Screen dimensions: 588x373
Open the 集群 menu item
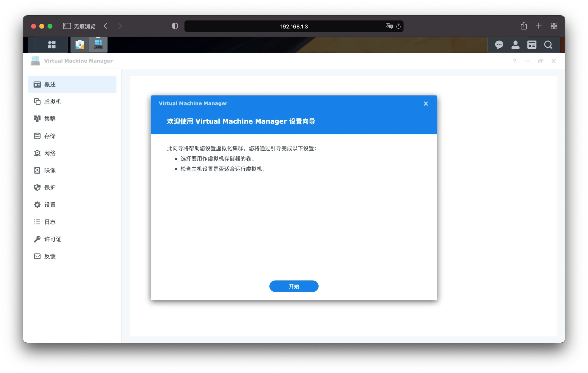tap(72, 119)
